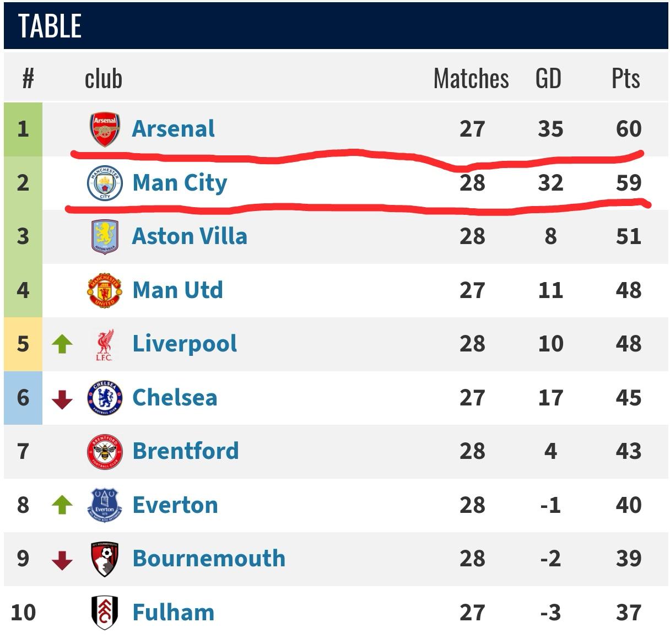Open the Brentford team link

186,451
